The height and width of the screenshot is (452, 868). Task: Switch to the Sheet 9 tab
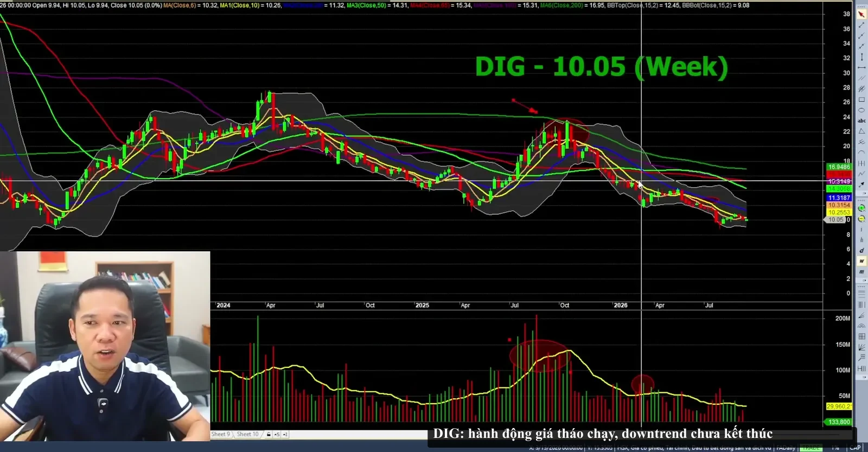coord(221,434)
